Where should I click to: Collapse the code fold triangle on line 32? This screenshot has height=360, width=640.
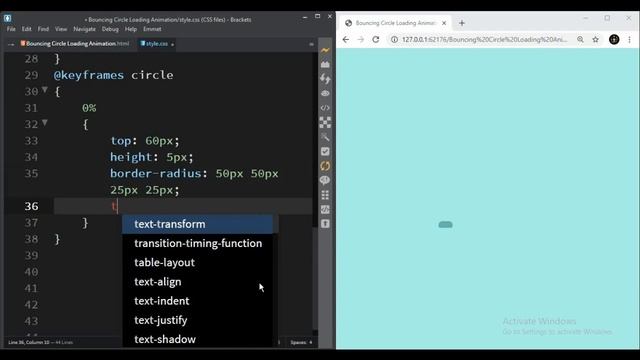coord(45,122)
